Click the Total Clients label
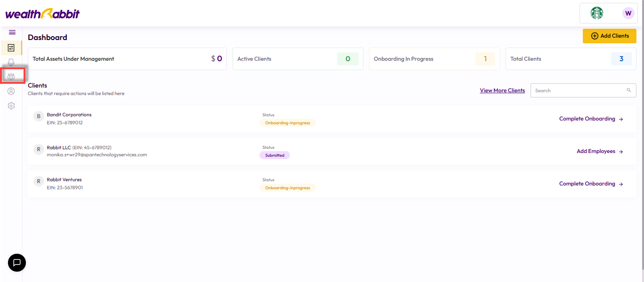The width and height of the screenshot is (644, 282). coord(526,59)
